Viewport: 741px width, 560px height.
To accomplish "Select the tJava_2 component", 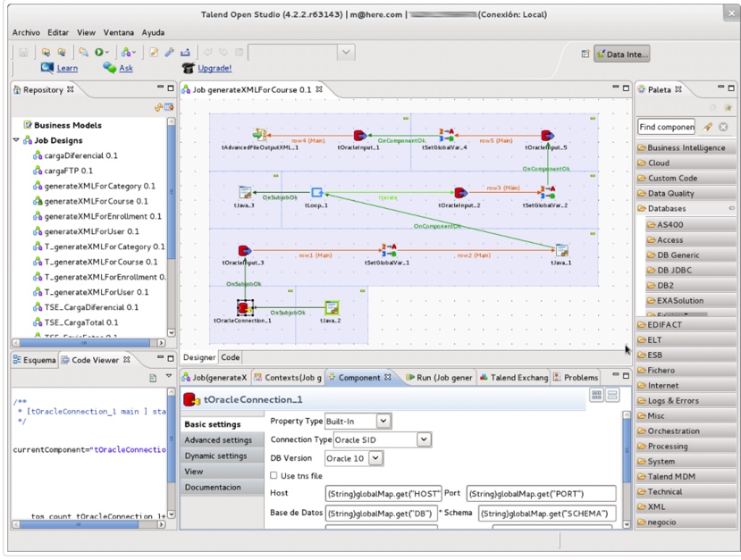I will [332, 308].
